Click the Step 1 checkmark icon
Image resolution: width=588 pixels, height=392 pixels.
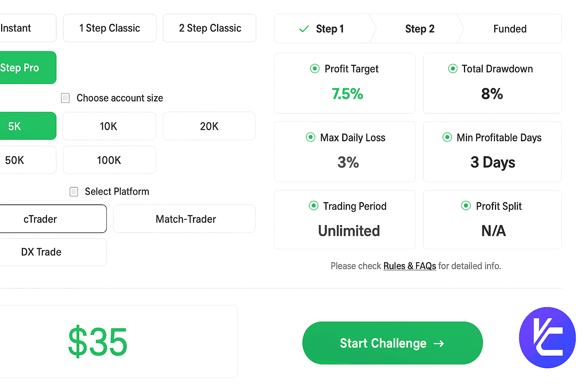point(304,29)
